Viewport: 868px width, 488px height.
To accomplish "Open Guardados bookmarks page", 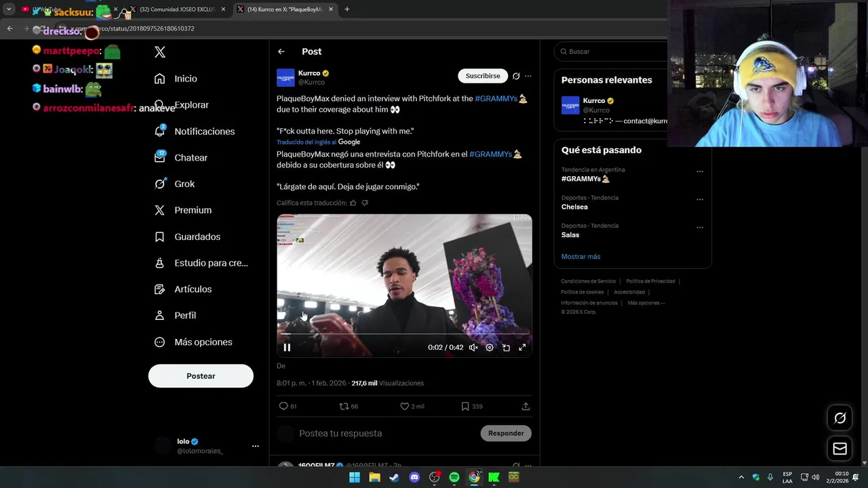I will tap(187, 237).
